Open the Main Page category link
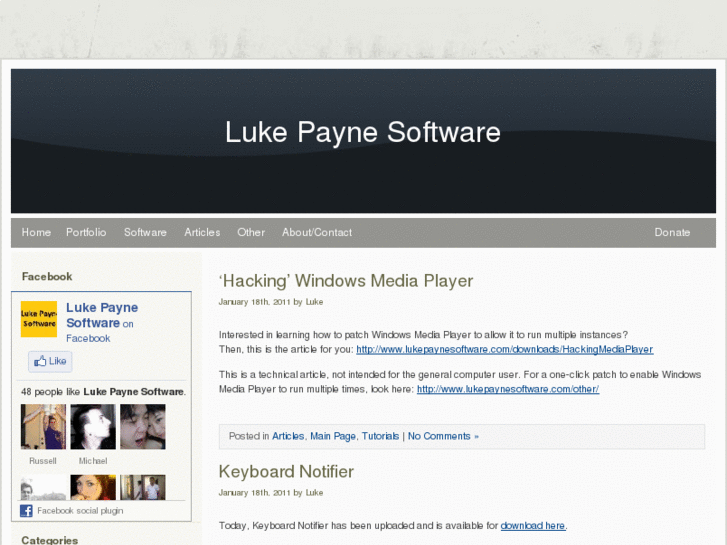This screenshot has width=727, height=545. (333, 436)
